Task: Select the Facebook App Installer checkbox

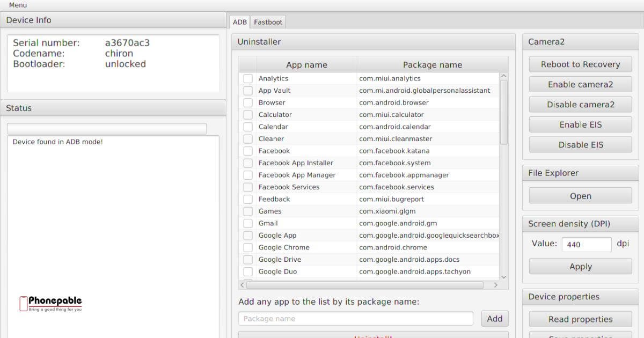Action: (x=248, y=163)
